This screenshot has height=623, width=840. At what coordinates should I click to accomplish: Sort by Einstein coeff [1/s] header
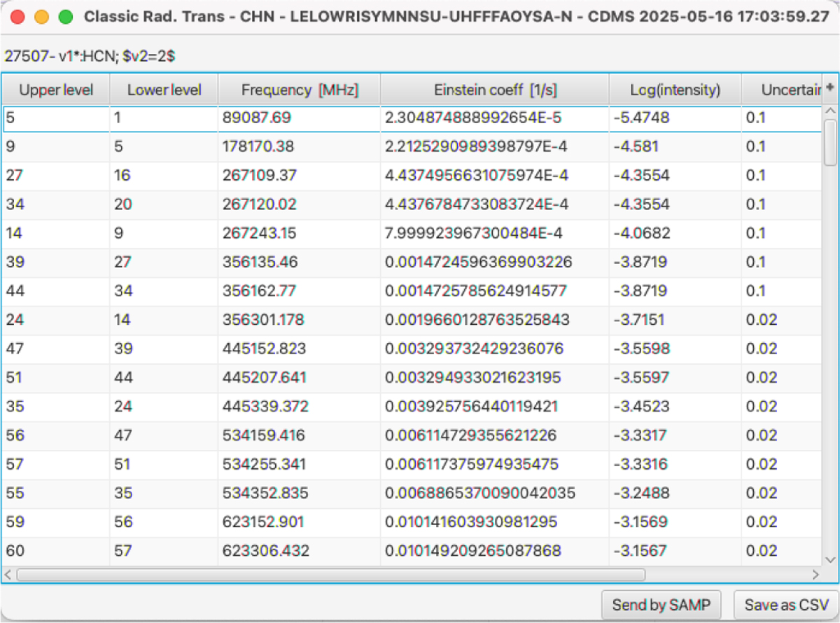click(x=494, y=90)
